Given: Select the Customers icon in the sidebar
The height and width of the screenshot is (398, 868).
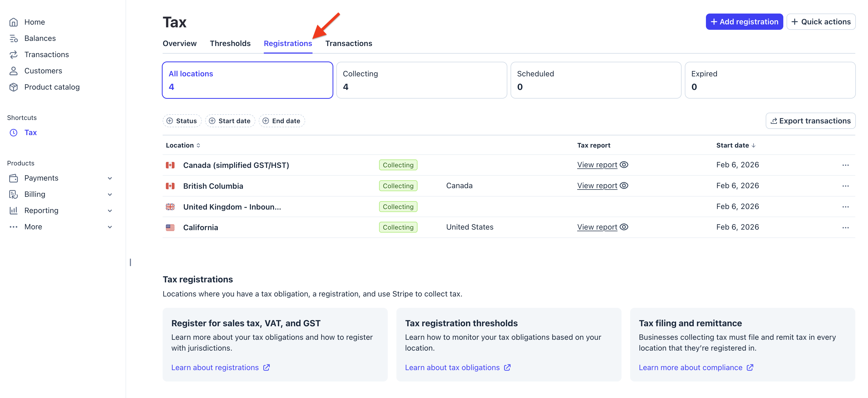Looking at the screenshot, I should click(14, 70).
